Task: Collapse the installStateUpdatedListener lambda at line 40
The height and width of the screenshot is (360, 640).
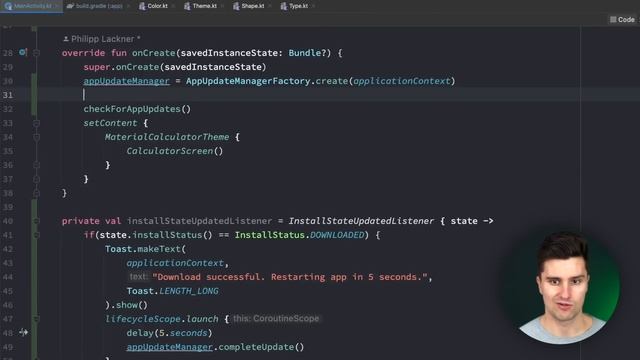Action: pos(36,221)
